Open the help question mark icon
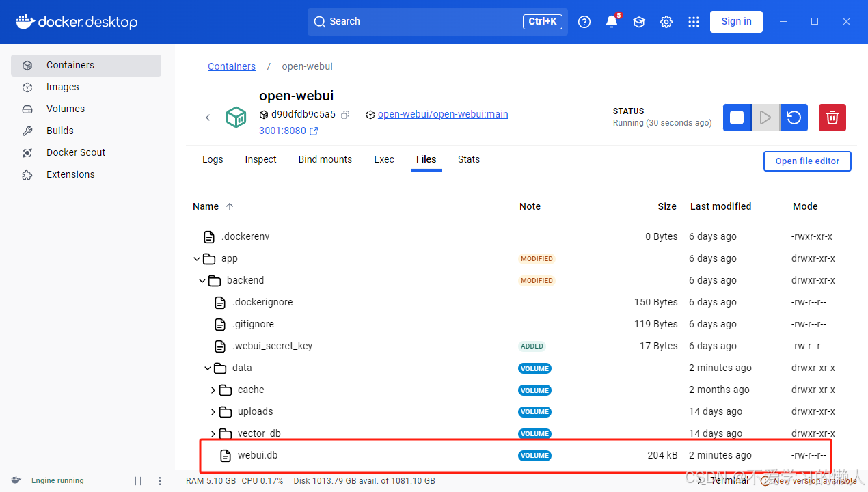The image size is (868, 492). click(x=584, y=22)
